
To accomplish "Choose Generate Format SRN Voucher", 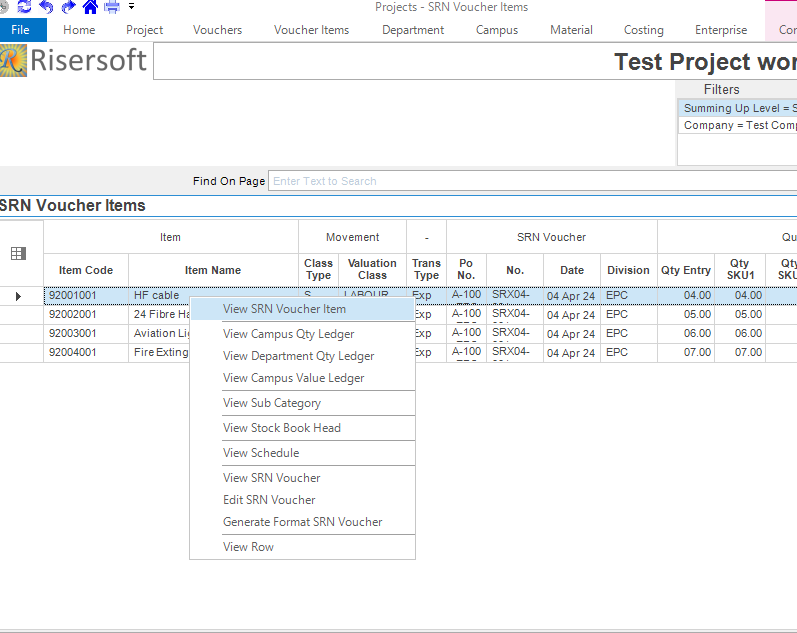I will point(302,522).
